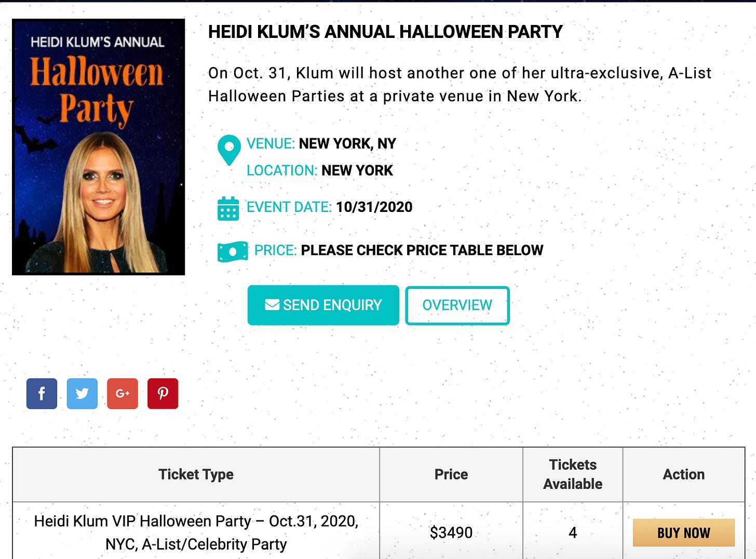Select the Ticket Type column header
The height and width of the screenshot is (559, 756).
196,474
